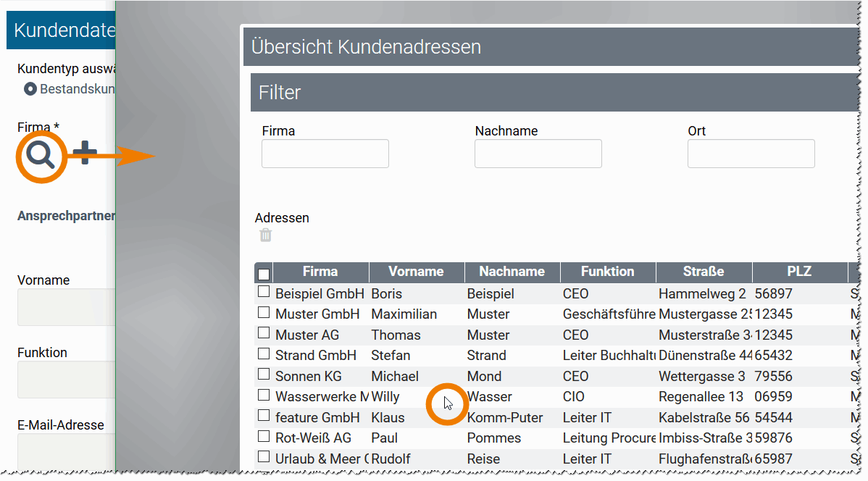Image resolution: width=868 pixels, height=481 pixels.
Task: Check the select-all checkbox in table header
Action: click(x=264, y=272)
